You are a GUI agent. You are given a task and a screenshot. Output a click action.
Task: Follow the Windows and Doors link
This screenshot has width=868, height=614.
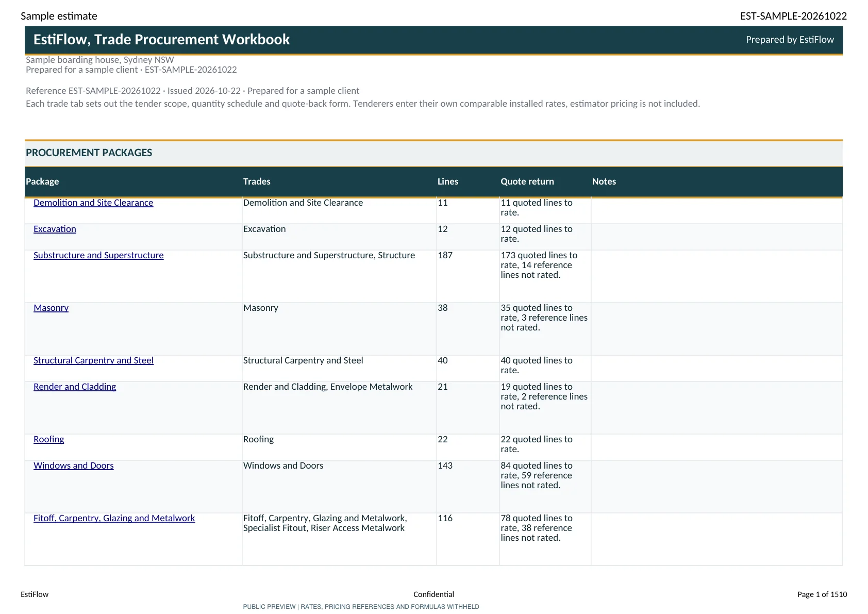point(74,466)
